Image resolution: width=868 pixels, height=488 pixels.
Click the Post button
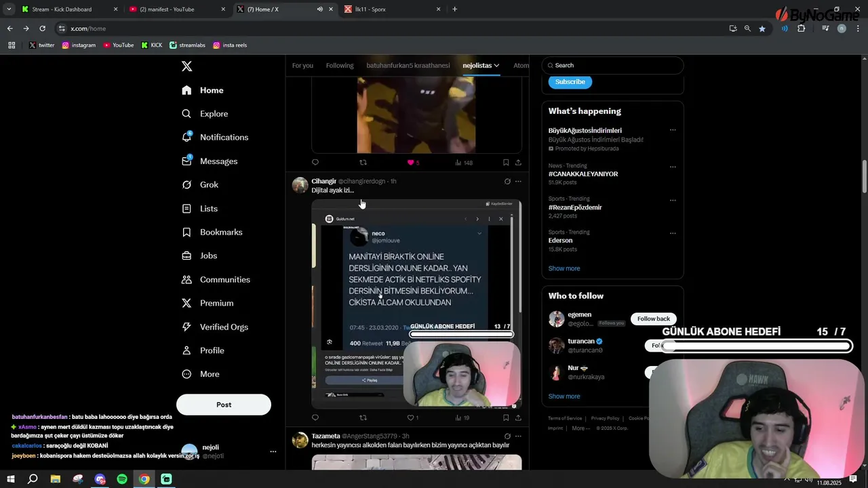224,405
